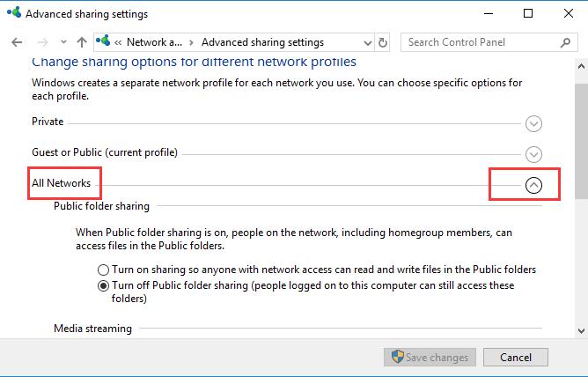Click the Back navigation arrow
Screen dimensions: 588x377
click(x=17, y=42)
